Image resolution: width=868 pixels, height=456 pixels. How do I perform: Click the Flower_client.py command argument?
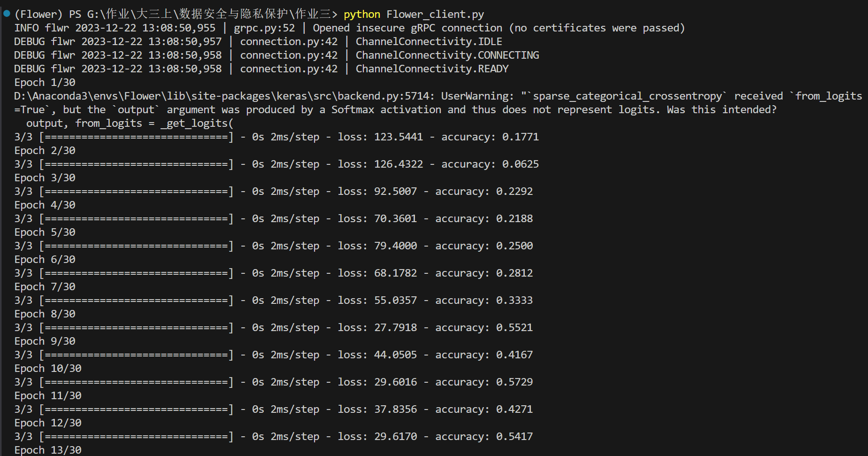click(x=435, y=15)
